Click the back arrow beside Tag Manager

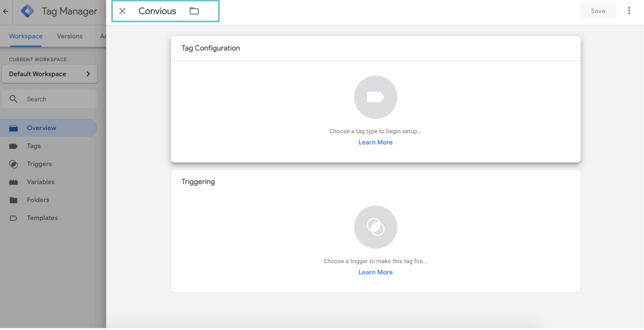[x=6, y=11]
